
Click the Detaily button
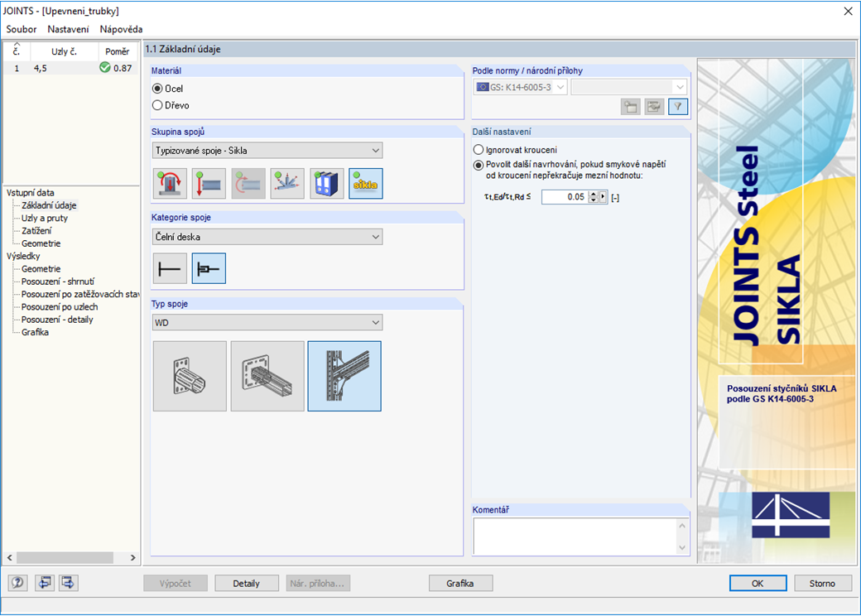[x=246, y=583]
